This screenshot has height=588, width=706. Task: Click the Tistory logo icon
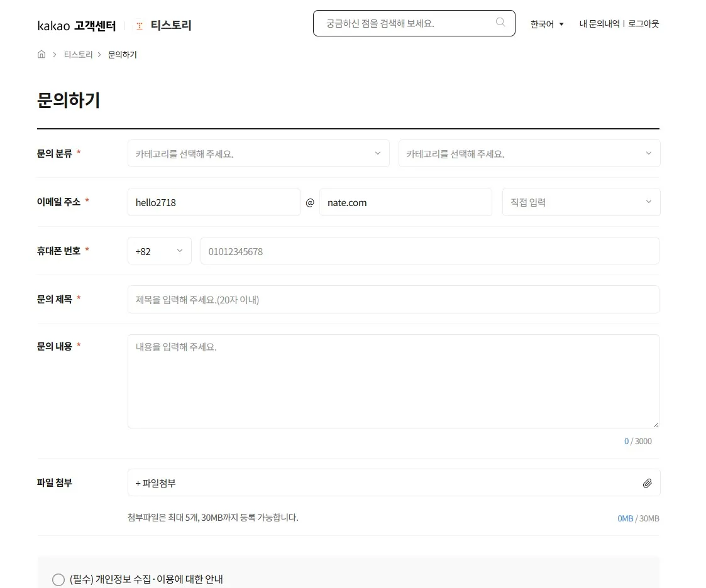138,26
